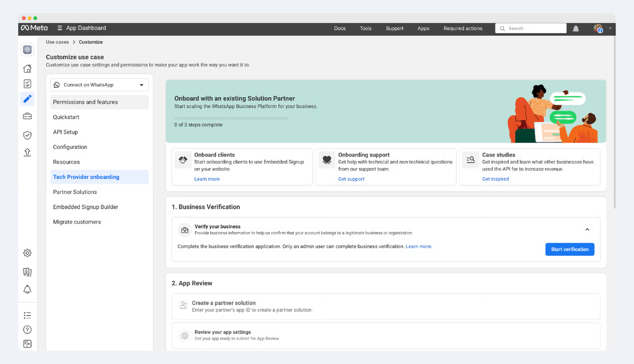Select Partner Solutions in the side menu
The image size is (634, 364).
(75, 192)
